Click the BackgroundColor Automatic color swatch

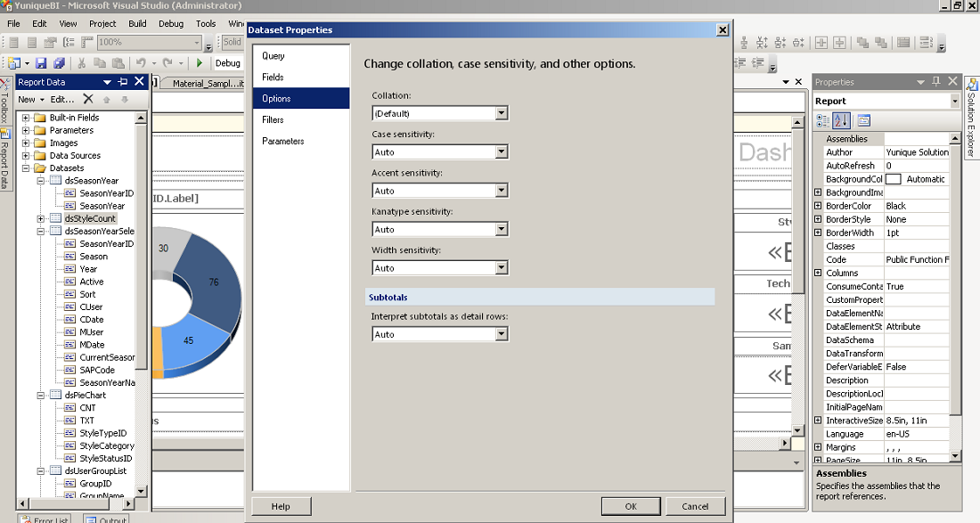pyautogui.click(x=894, y=179)
